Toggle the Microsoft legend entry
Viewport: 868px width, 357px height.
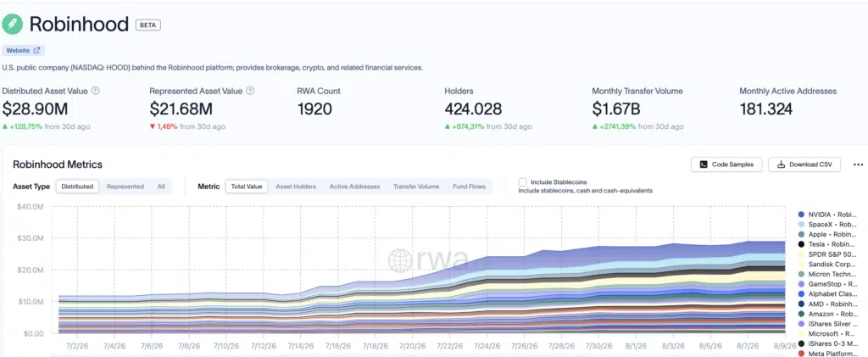tap(827, 334)
